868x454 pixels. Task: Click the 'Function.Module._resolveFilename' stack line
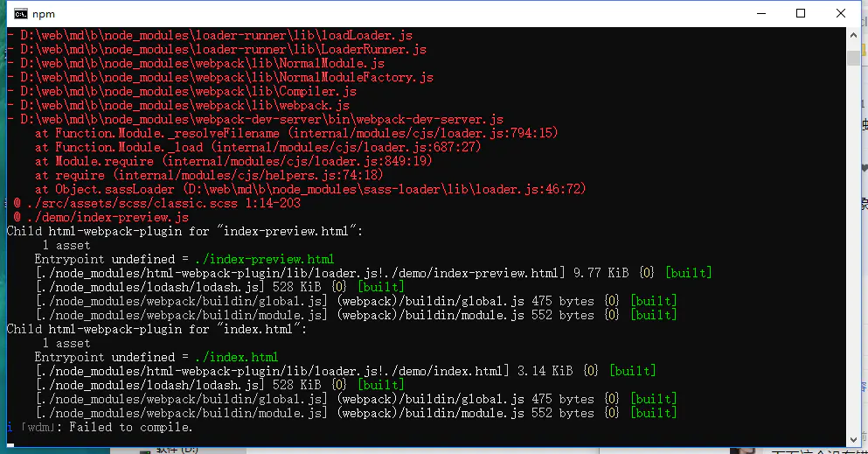point(296,134)
